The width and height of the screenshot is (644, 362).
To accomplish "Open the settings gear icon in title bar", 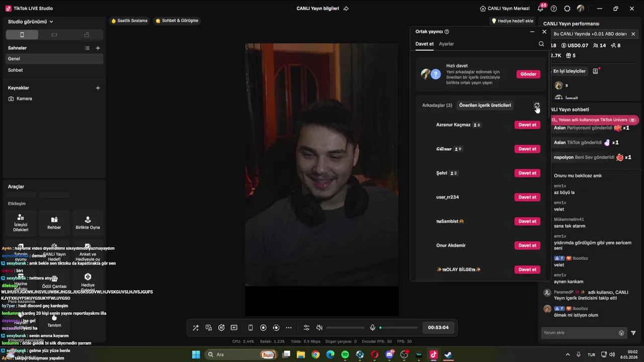I will coord(568,9).
